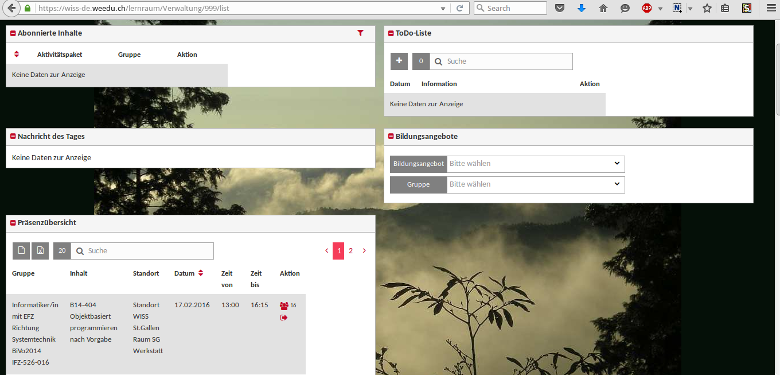780x375 pixels.
Task: Bookmark this page with the star icon
Action: click(x=707, y=8)
